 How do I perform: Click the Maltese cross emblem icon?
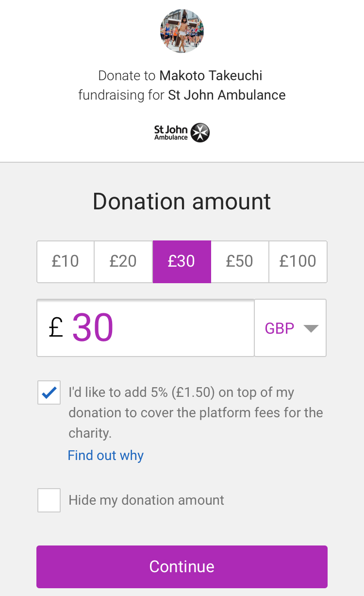200,133
